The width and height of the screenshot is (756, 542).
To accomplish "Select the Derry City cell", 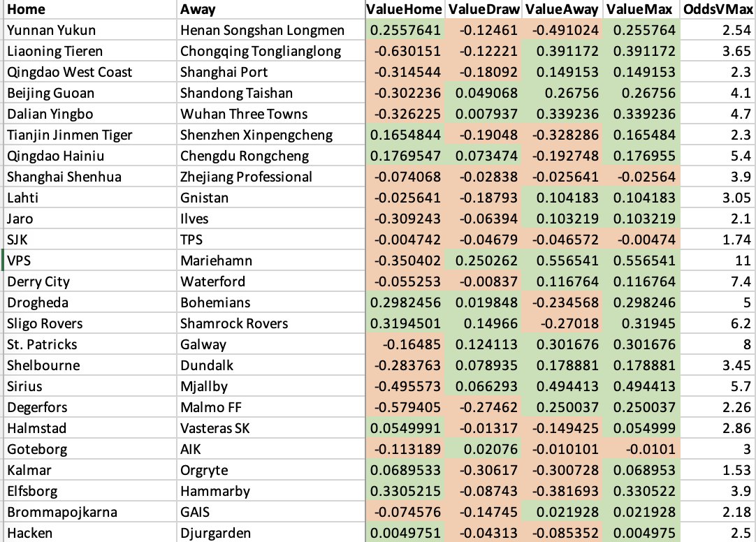I will coord(90,281).
